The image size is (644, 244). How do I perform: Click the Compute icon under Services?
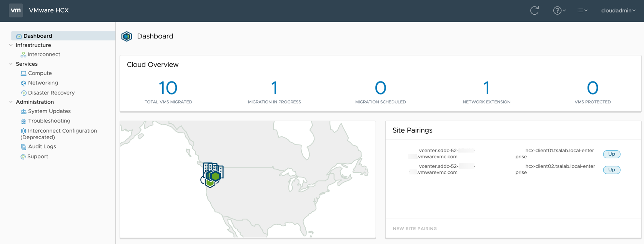pos(23,73)
